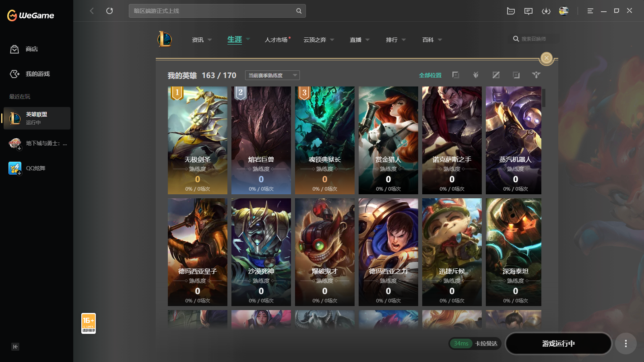Expand the 生涯 dropdown arrow
The height and width of the screenshot is (362, 644).
[x=248, y=39]
